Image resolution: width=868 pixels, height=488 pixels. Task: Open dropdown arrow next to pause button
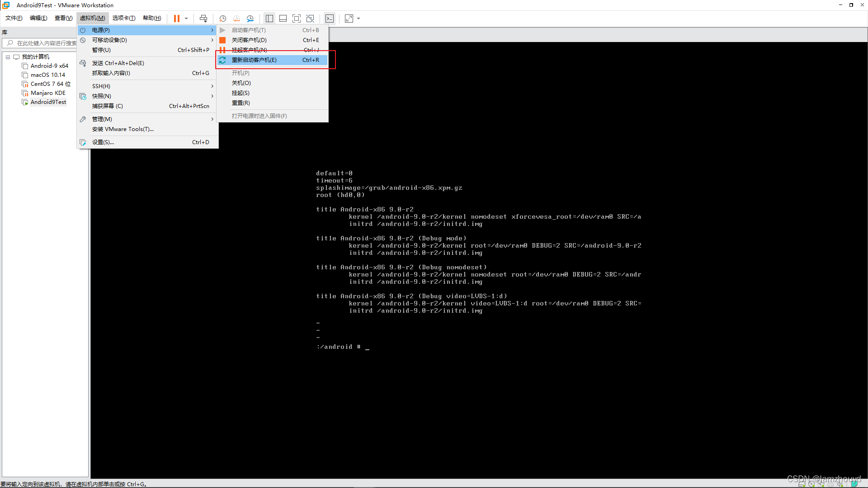[x=186, y=19]
